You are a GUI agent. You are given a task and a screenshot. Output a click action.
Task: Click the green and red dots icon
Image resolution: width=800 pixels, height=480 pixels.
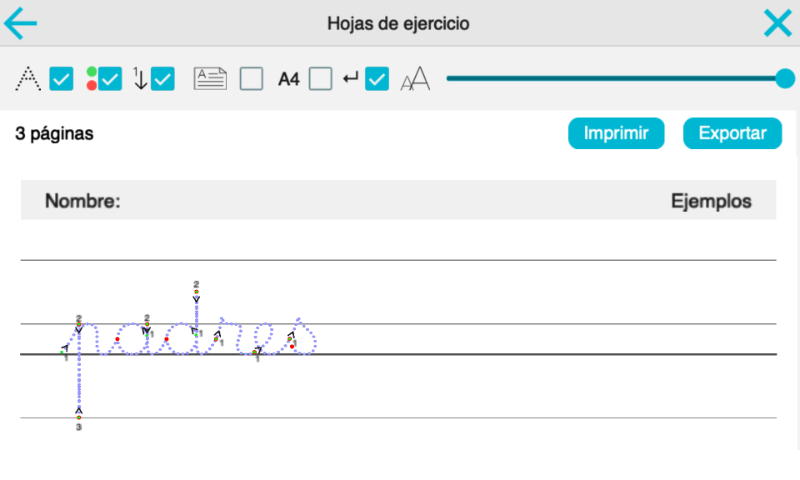pos(92,79)
